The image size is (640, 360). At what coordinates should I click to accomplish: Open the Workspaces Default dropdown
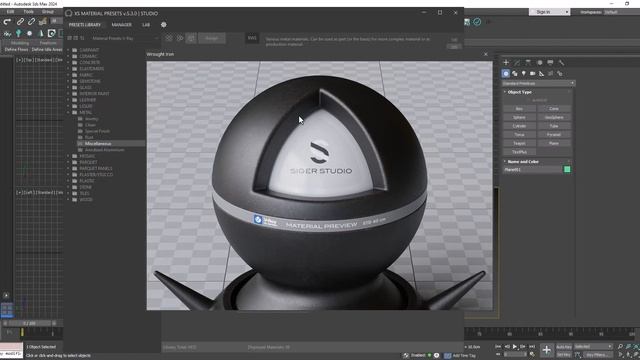click(x=621, y=12)
